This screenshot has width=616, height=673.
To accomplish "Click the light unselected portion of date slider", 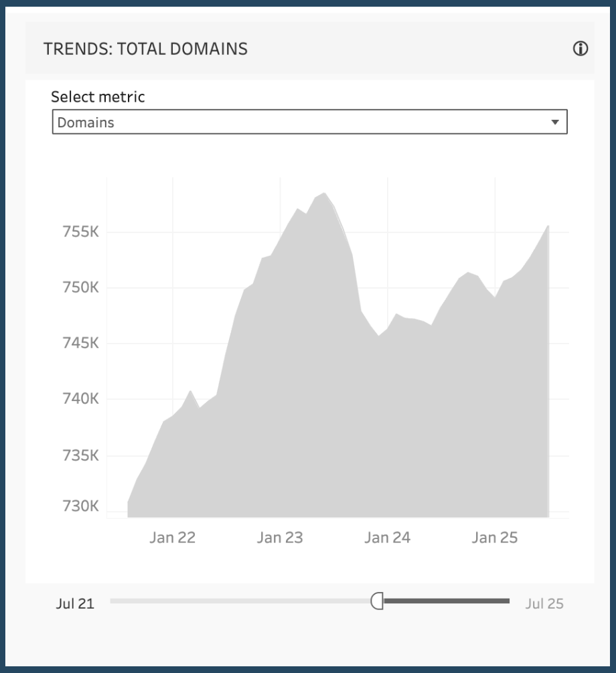I will click(241, 601).
